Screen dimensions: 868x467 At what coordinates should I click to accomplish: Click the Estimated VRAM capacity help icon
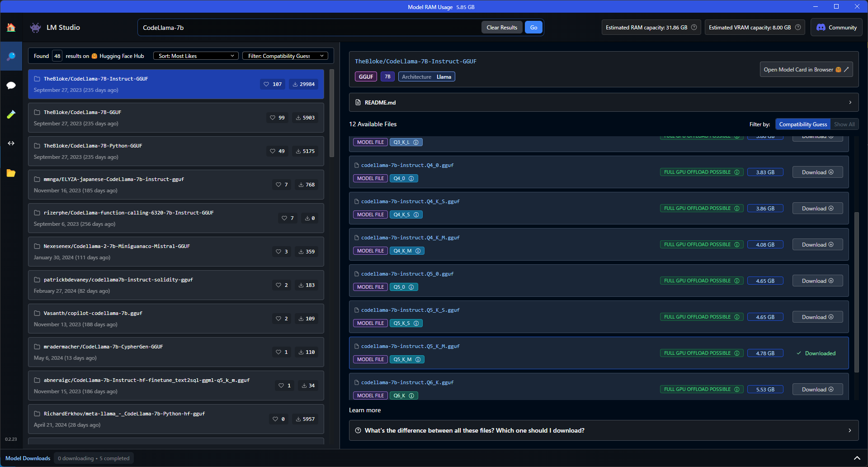pos(798,27)
